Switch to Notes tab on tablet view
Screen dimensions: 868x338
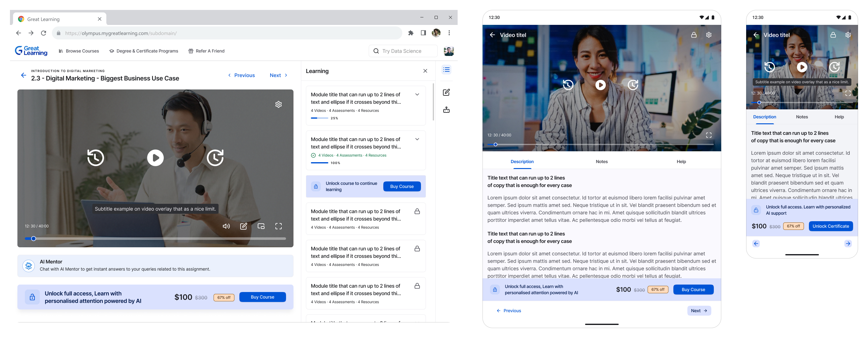602,162
